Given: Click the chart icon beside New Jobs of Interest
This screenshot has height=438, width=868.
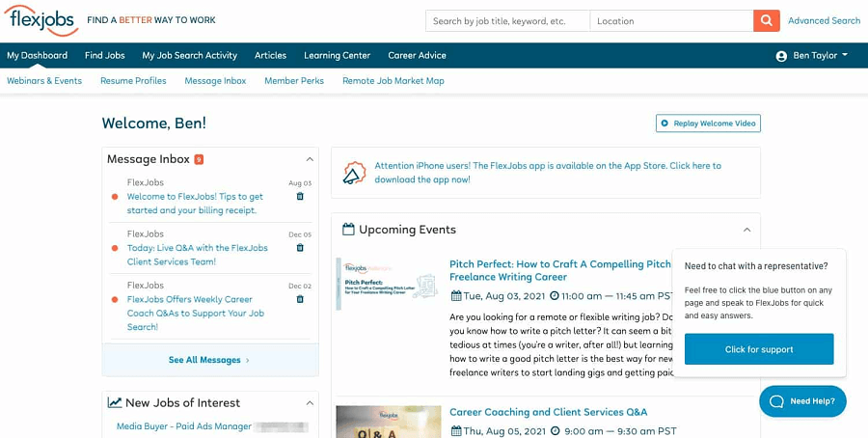Looking at the screenshot, I should click(115, 402).
